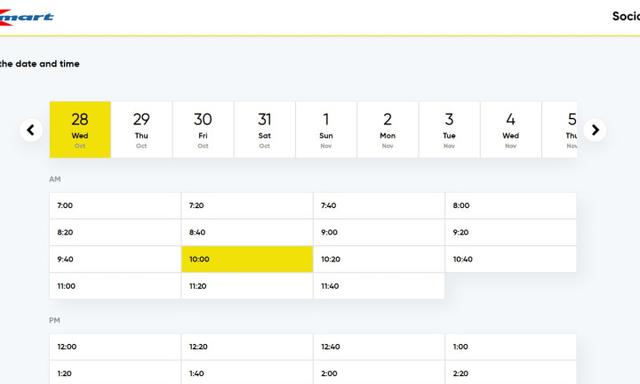Click the previous dates arrow icon
This screenshot has width=640, height=384.
click(x=31, y=130)
